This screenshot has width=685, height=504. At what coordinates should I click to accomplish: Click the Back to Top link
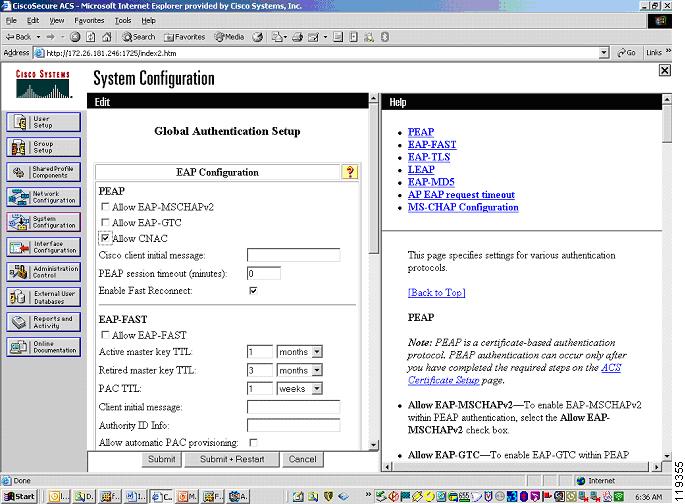[x=436, y=293]
